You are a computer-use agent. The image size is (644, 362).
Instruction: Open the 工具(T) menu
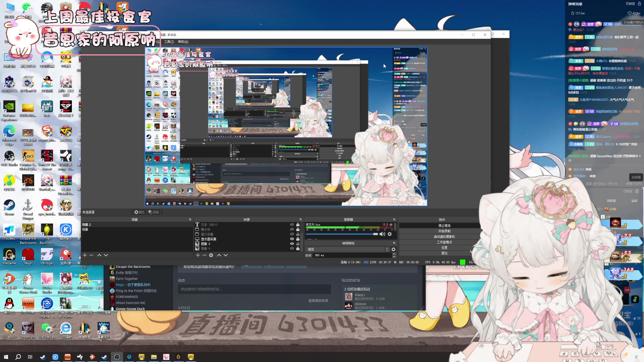pyautogui.click(x=169, y=42)
